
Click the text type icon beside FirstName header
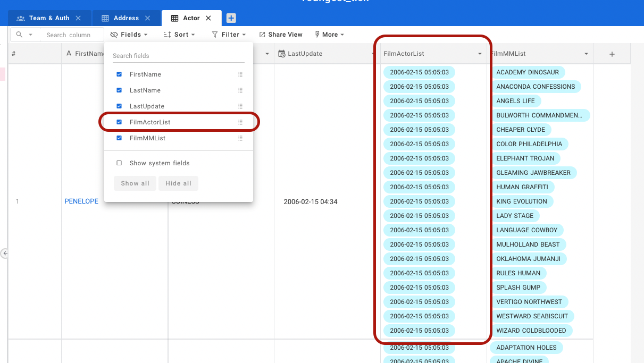coord(70,53)
